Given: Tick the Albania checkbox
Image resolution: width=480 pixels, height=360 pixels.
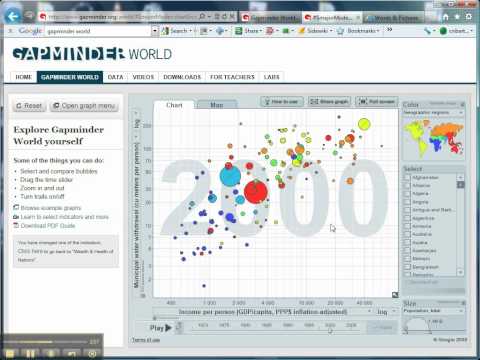Looking at the screenshot, I should (407, 185).
